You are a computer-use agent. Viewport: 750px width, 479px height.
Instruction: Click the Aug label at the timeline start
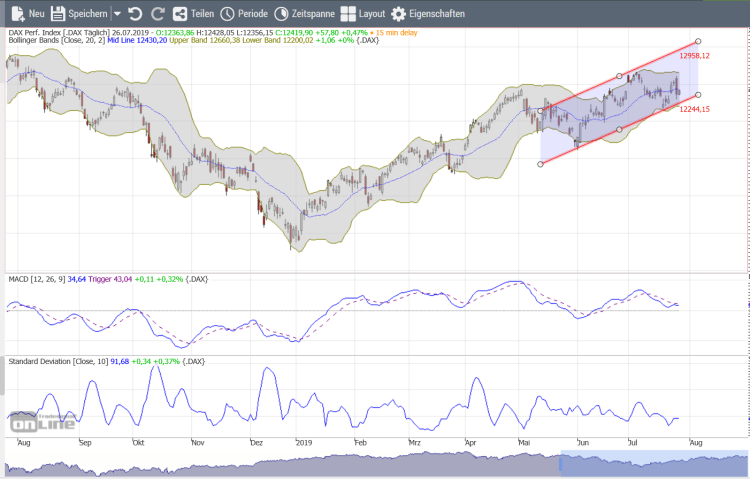click(x=24, y=443)
